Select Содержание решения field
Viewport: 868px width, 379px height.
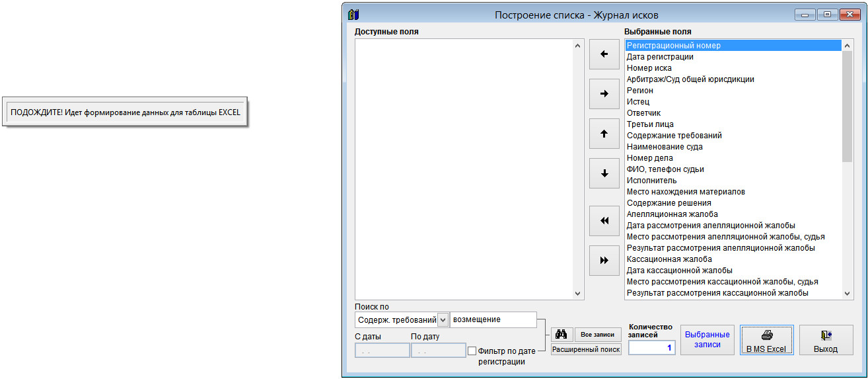(733, 203)
